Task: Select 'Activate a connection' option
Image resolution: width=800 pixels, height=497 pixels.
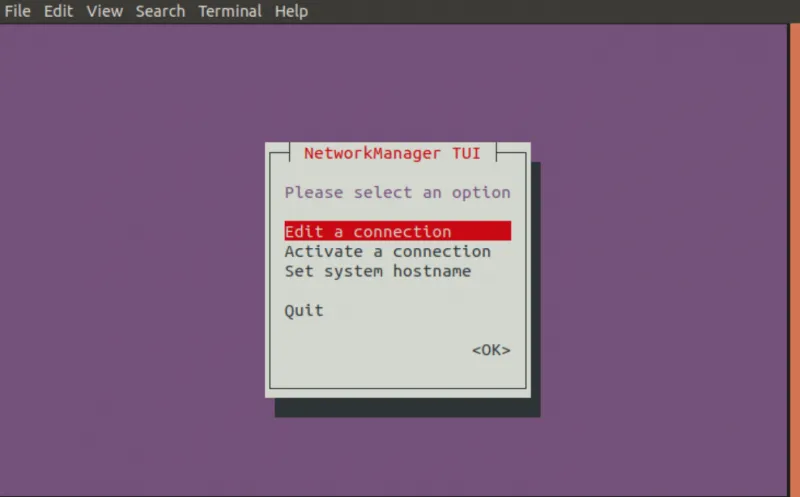Action: [x=387, y=251]
